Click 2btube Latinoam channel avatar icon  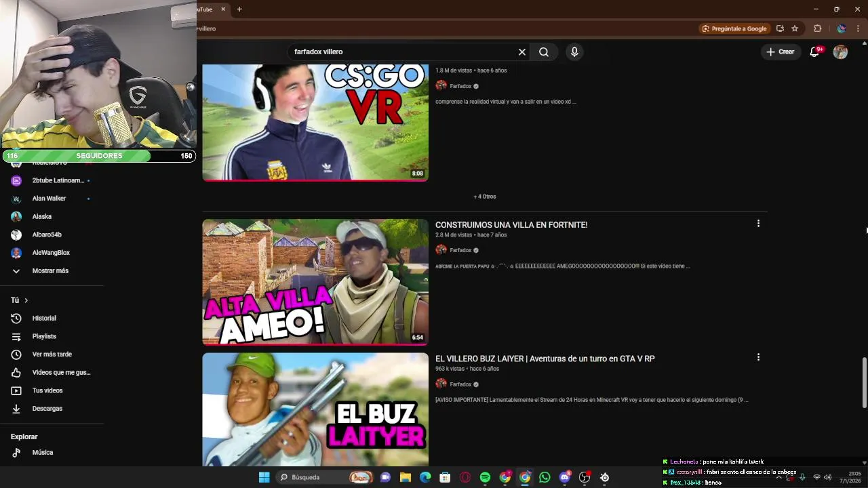coord(16,180)
